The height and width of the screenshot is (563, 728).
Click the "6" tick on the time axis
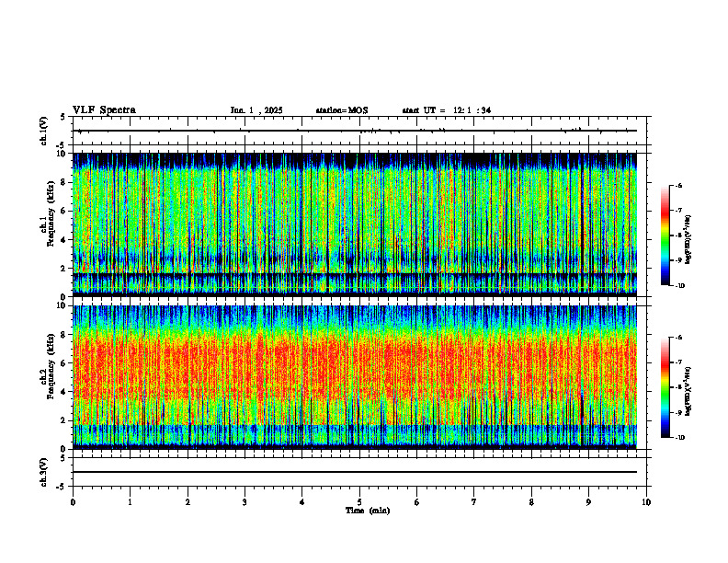tap(417, 502)
